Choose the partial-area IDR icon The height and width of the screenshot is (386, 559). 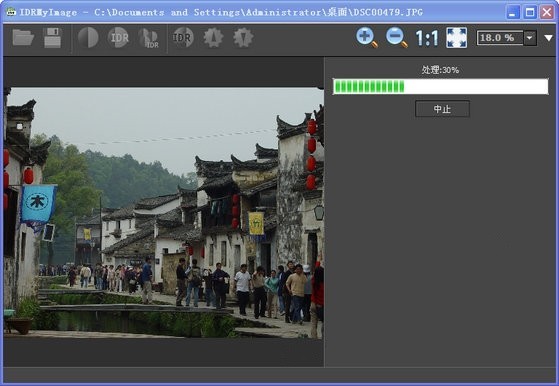(148, 38)
